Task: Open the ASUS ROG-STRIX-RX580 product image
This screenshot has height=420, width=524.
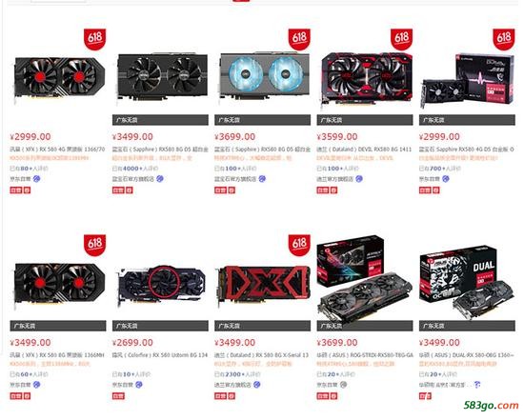Action: coord(364,278)
